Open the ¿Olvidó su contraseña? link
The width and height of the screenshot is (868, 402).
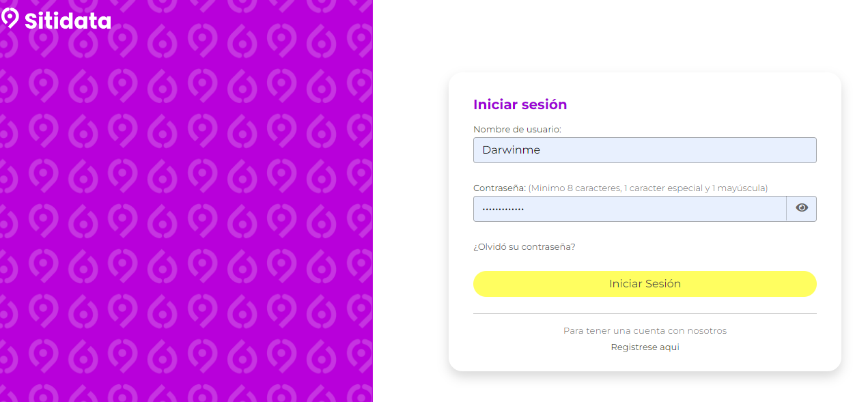[x=524, y=246]
